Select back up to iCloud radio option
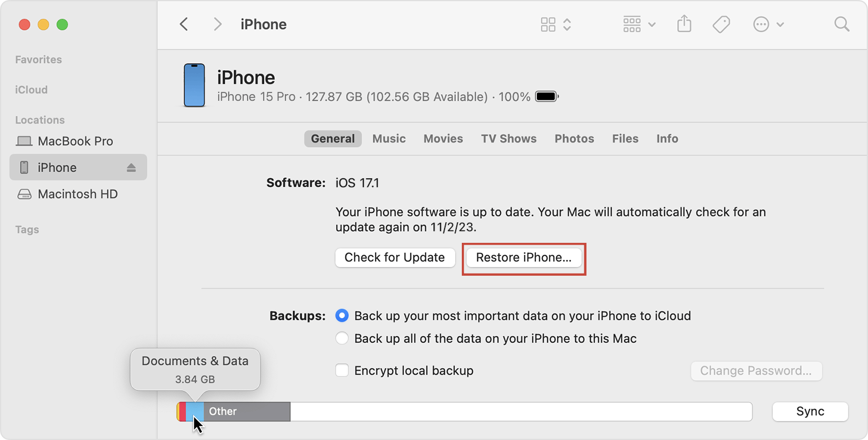868x440 pixels. coord(342,316)
